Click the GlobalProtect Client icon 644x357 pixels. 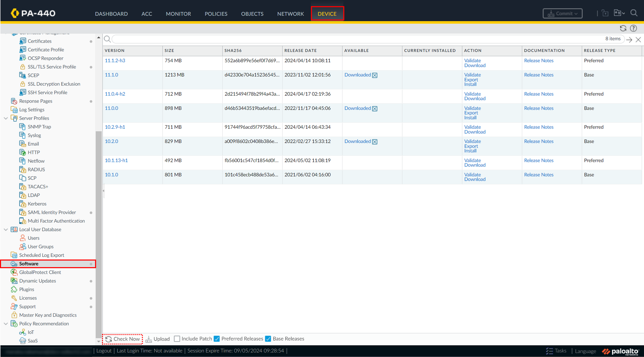(14, 272)
